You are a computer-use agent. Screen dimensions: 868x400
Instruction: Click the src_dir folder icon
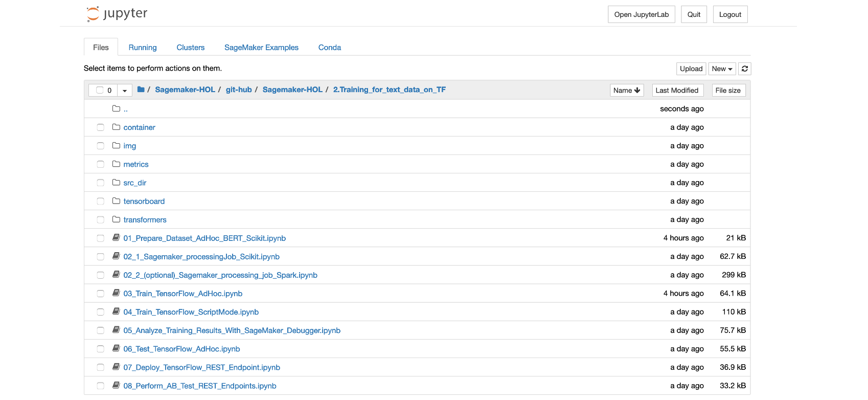click(x=116, y=182)
